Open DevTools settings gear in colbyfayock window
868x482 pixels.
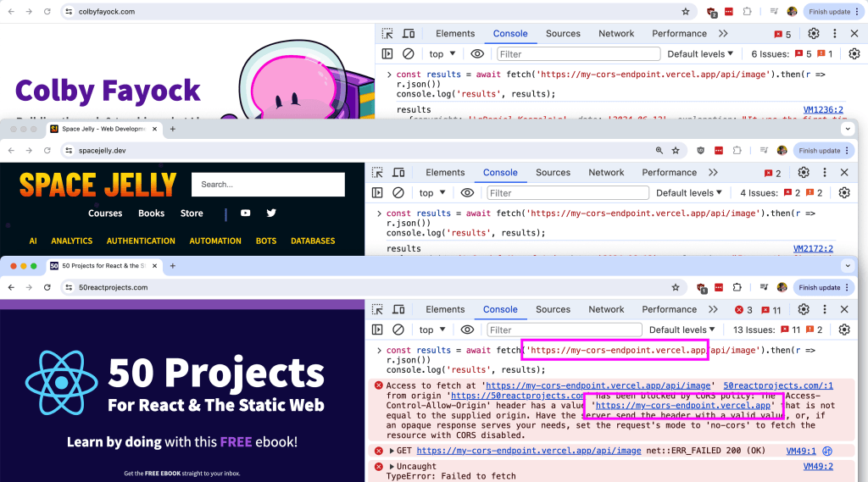coord(814,34)
